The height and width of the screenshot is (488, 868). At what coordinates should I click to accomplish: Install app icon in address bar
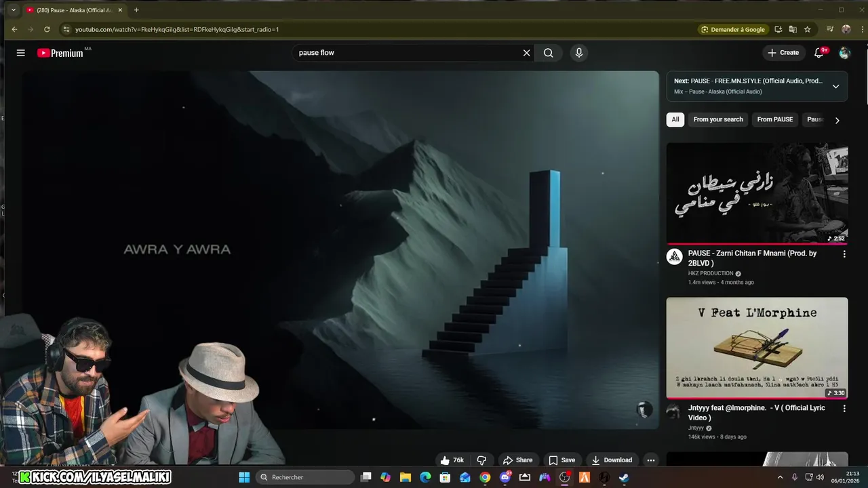[778, 29]
